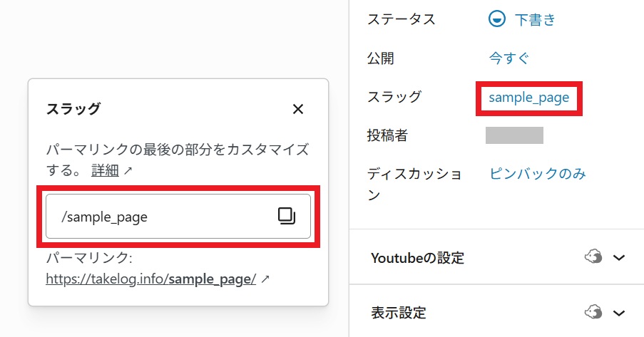Expand the Youtubeの設定 panel
The width and height of the screenshot is (644, 337).
tap(619, 258)
